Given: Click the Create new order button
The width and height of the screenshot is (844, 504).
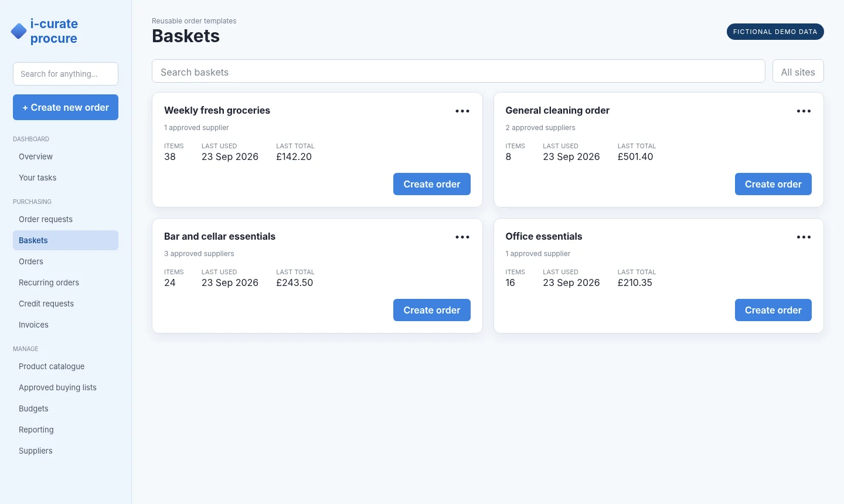Looking at the screenshot, I should point(66,107).
